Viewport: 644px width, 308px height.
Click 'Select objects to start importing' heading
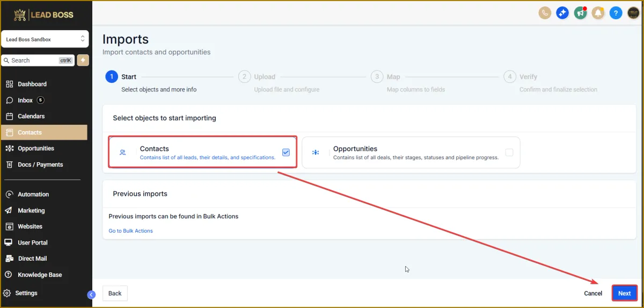164,118
